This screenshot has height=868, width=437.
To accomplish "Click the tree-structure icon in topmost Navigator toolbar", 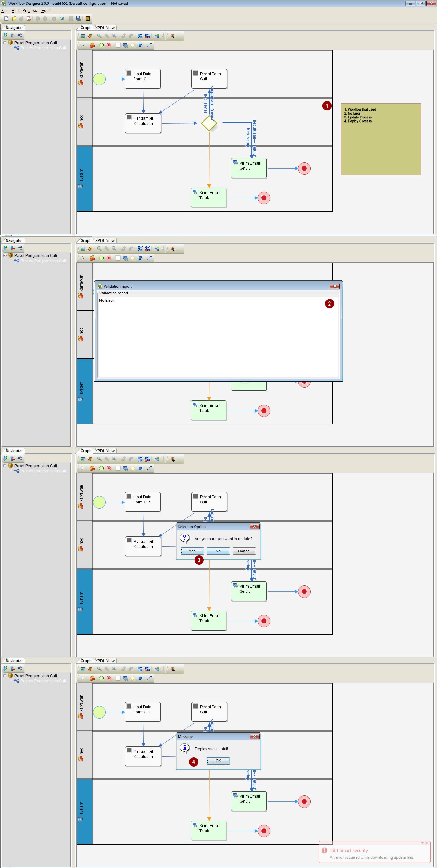I will [20, 35].
